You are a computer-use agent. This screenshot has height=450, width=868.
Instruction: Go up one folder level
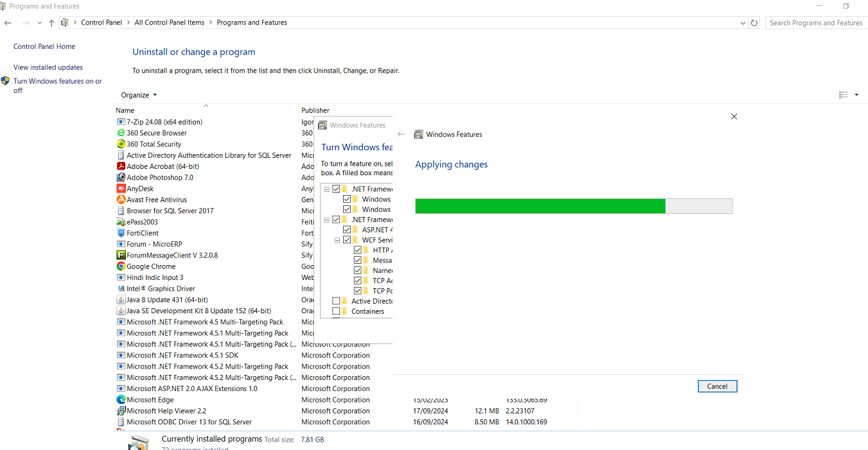click(51, 22)
